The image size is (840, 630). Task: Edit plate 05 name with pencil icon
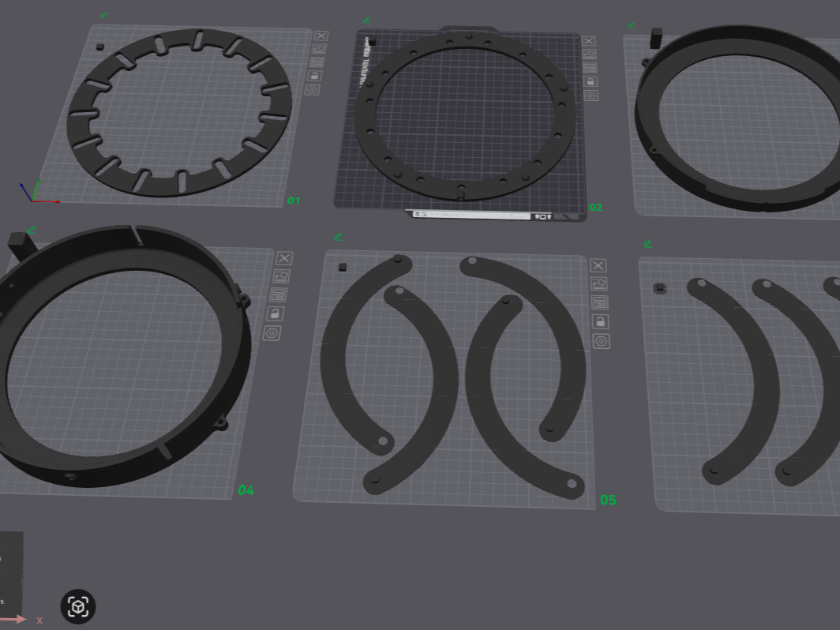[x=338, y=237]
